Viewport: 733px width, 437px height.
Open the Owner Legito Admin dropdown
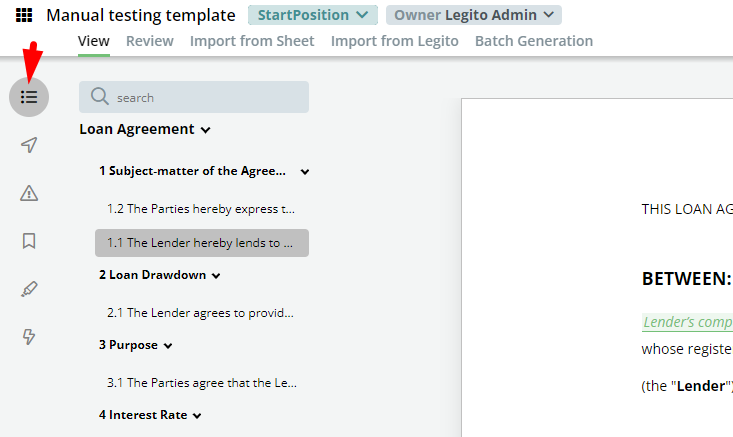coord(474,15)
